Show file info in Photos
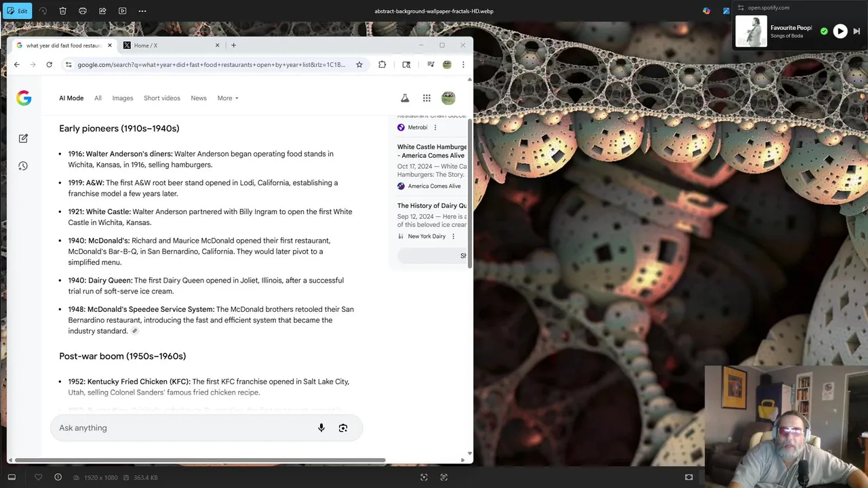The height and width of the screenshot is (488, 868). 58,477
